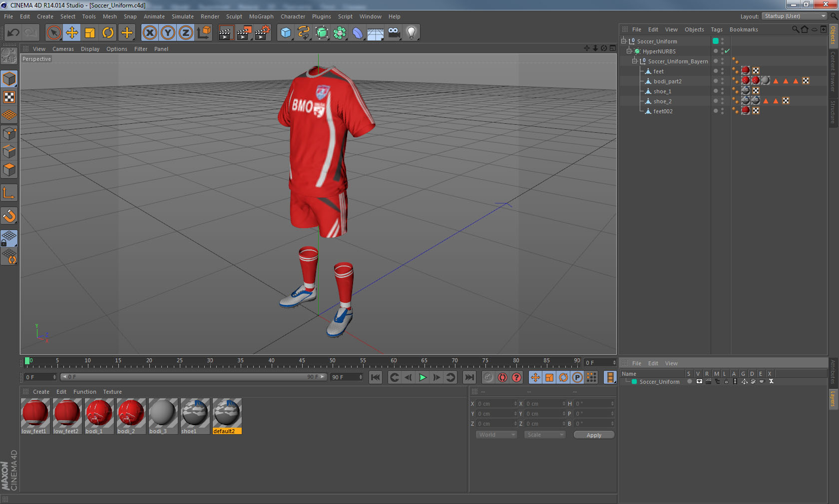Screen dimensions: 839x504
Task: Select the shoe_1 object
Action: [662, 91]
